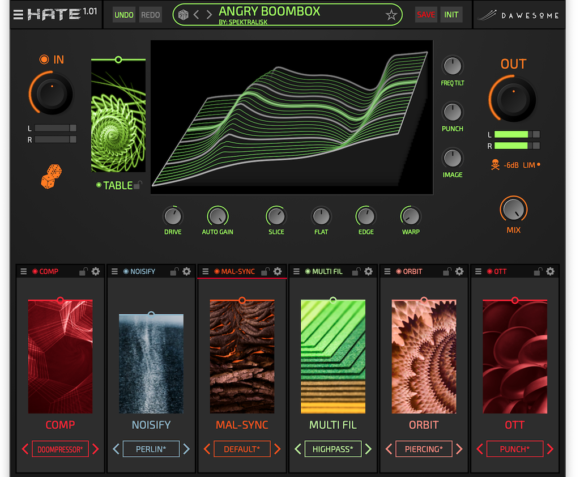The width and height of the screenshot is (580, 477).
Task: Go to previous MULTI FIL preset before HIGHPASS
Action: point(298,449)
